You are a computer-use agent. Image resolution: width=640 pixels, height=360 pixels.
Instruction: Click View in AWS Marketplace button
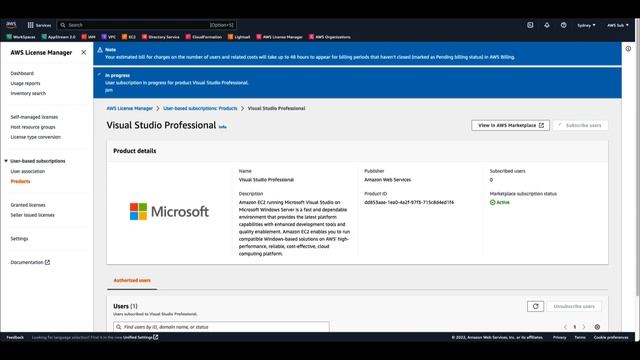point(510,125)
